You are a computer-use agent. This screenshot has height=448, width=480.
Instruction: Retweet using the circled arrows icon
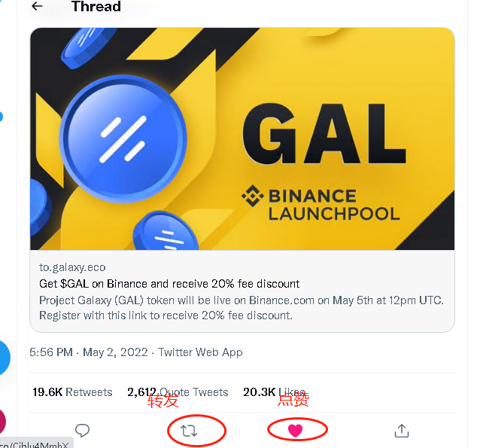[189, 431]
